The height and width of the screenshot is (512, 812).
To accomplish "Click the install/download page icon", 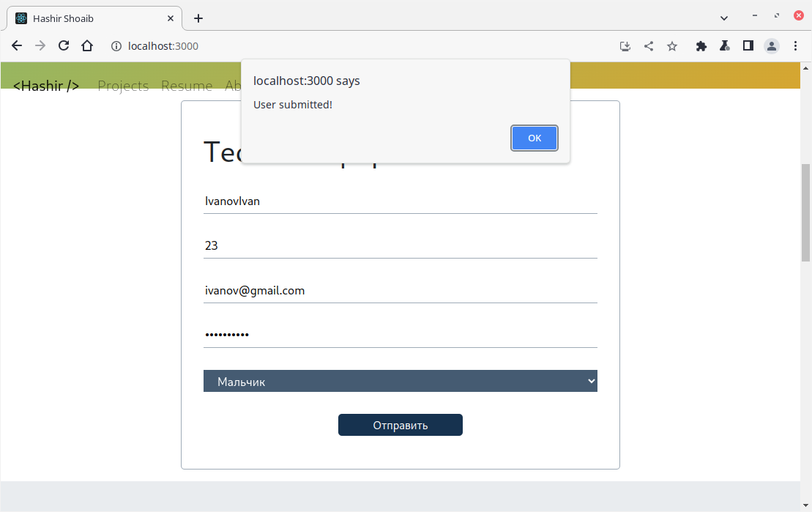I will [625, 46].
